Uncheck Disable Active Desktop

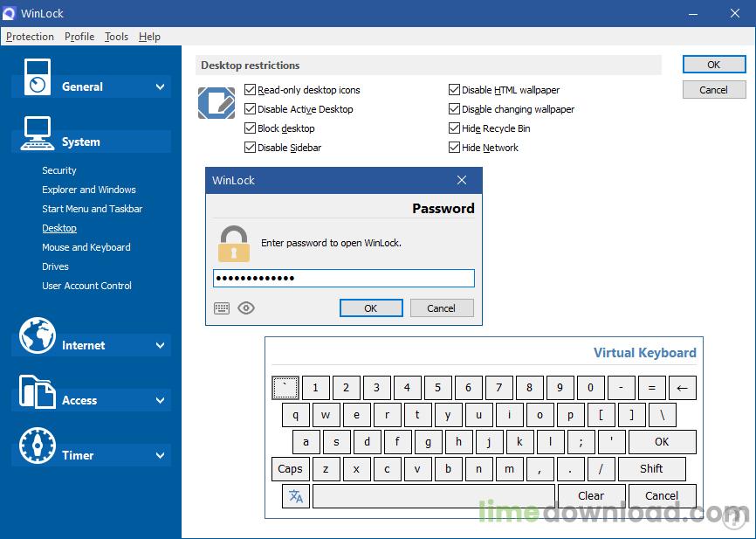pos(250,109)
